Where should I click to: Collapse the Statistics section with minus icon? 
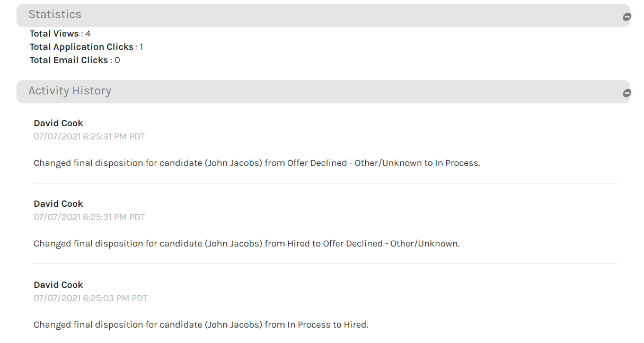[627, 17]
